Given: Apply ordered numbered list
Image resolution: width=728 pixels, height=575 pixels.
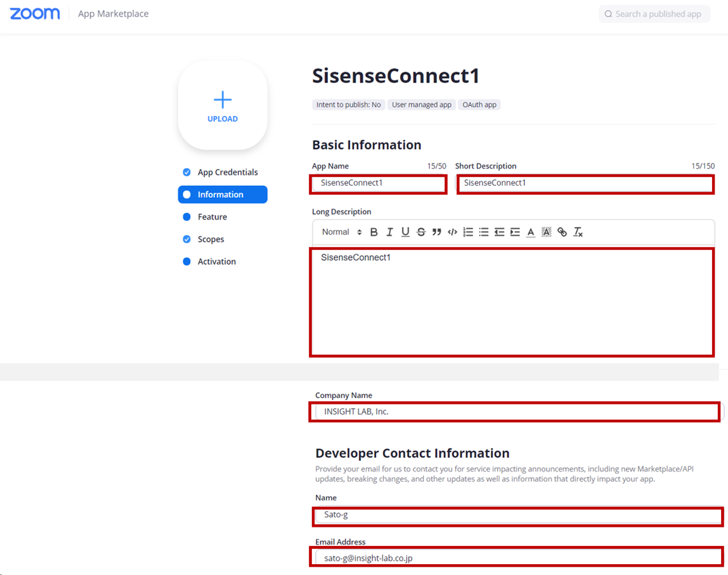Looking at the screenshot, I should [468, 232].
